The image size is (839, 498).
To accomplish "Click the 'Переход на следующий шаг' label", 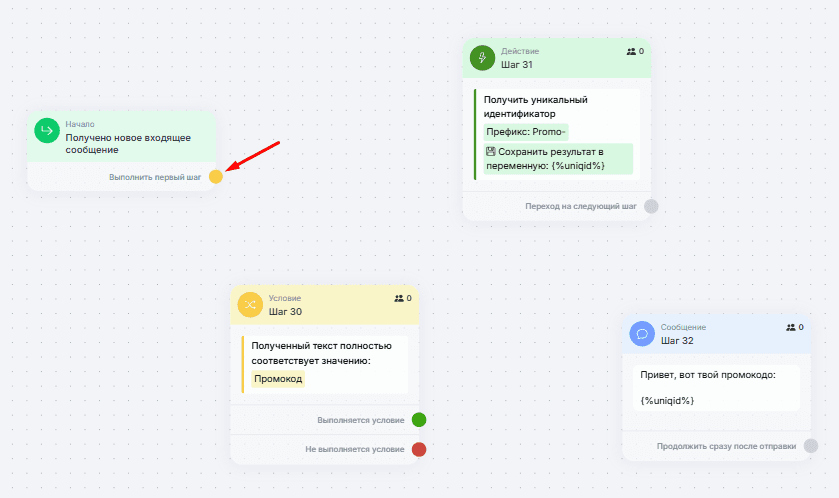I will (581, 206).
